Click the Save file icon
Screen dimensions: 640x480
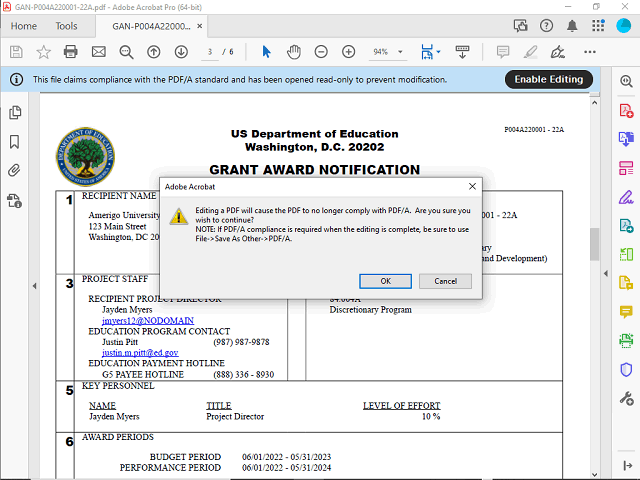(x=16, y=52)
